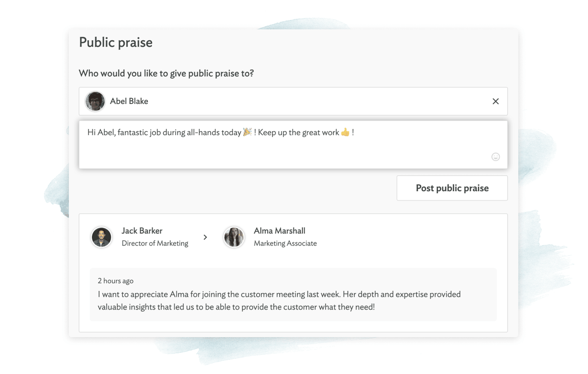Remove Abel Blake from the recipient field
The height and width of the screenshot is (374, 588).
495,101
